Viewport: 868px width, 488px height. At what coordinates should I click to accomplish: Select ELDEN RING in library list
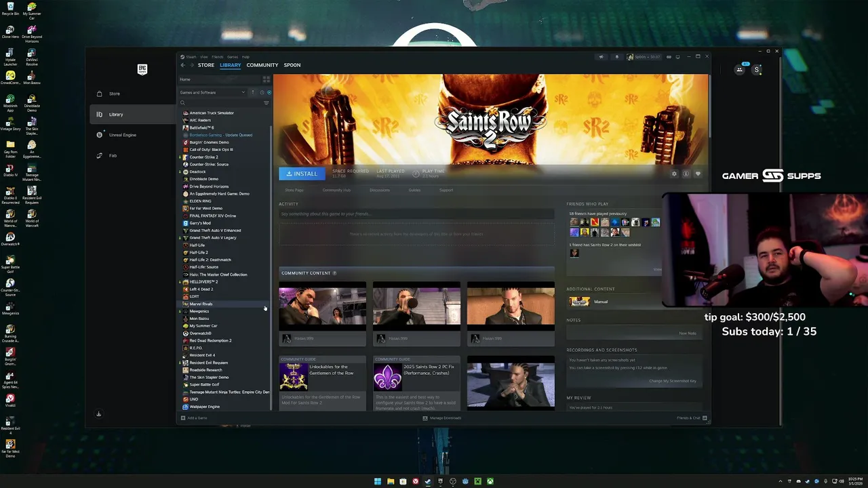[201, 201]
